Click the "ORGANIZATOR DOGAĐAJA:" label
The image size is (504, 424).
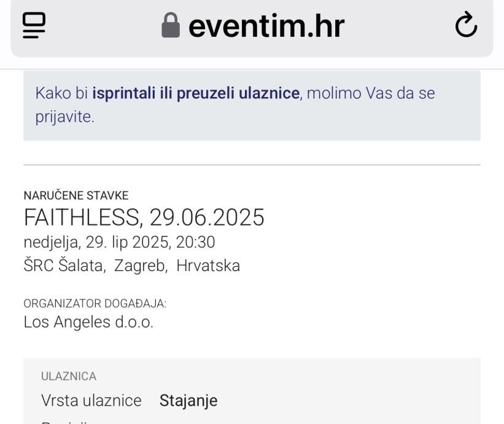click(95, 304)
